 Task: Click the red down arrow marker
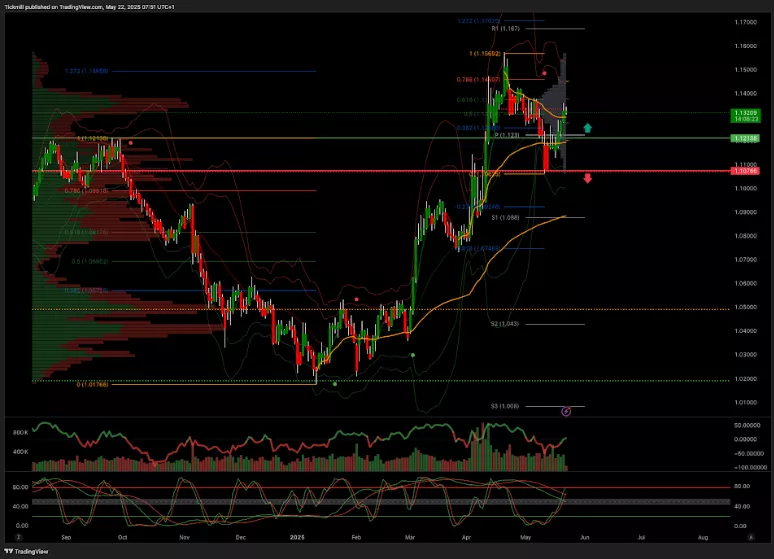588,178
